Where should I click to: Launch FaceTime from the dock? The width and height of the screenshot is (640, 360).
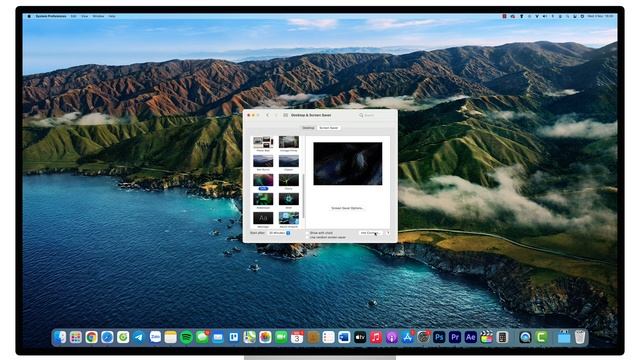coord(281,337)
